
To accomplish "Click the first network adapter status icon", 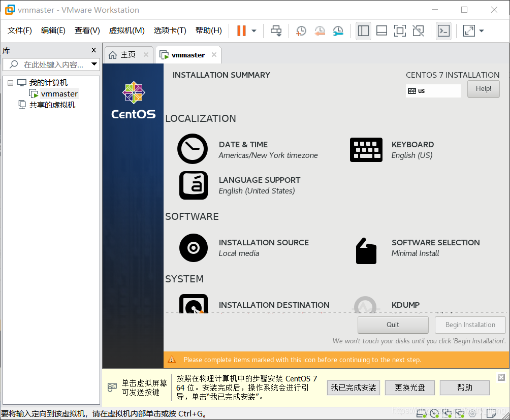I will coord(447,413).
